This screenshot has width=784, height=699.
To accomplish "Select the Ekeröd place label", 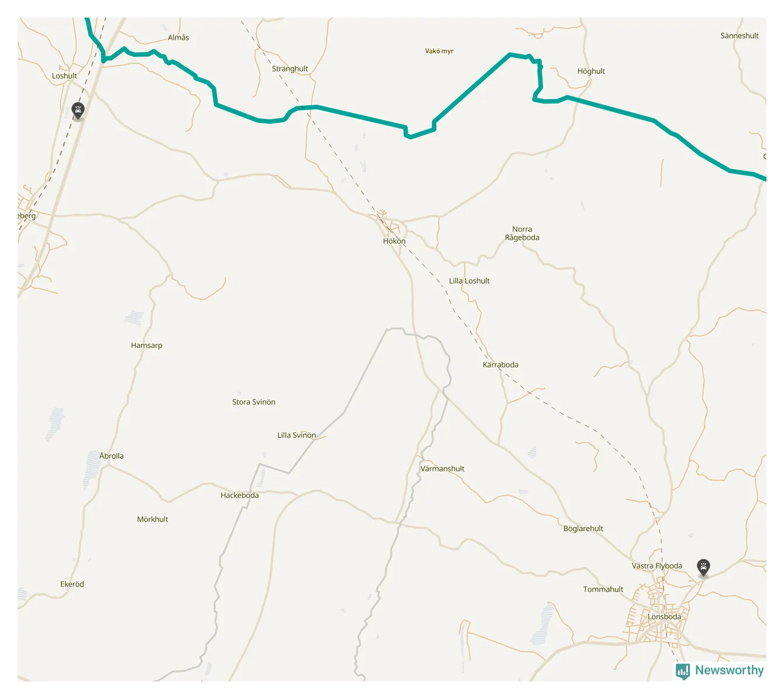I will click(72, 584).
